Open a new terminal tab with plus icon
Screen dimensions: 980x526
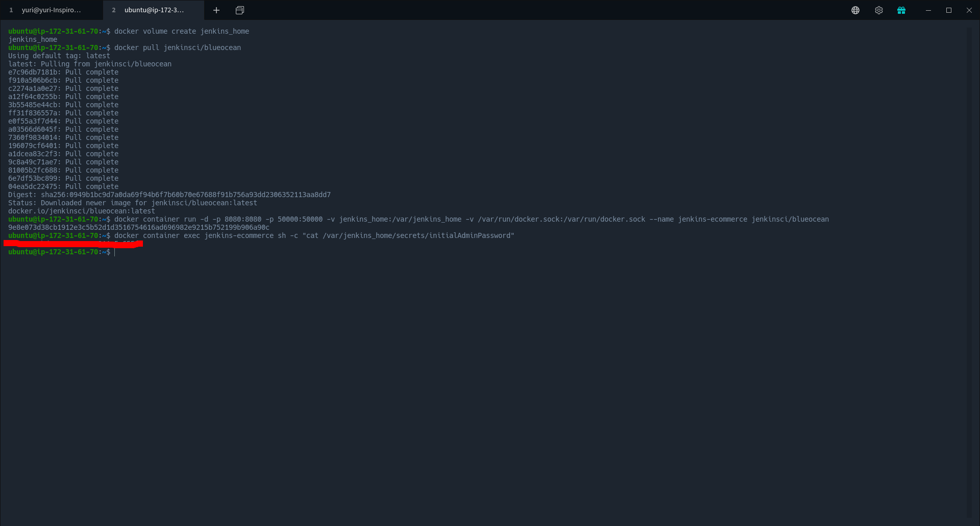[x=216, y=10]
